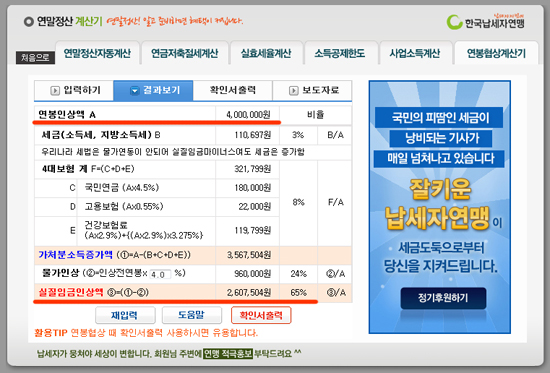The width and height of the screenshot is (550, 373).
Task: Click the 4대보험 계 F=(C+D+E) label
Action: tap(88, 169)
